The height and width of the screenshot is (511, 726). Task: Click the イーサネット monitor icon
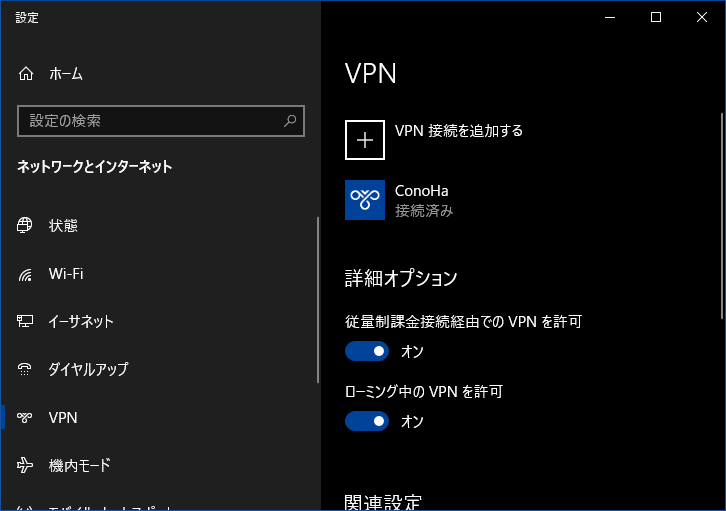[x=25, y=321]
